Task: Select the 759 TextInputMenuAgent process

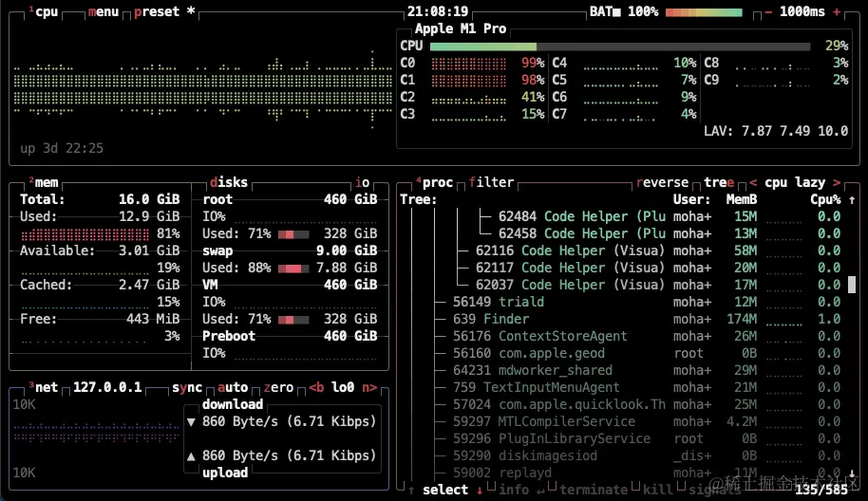Action: [624, 388]
